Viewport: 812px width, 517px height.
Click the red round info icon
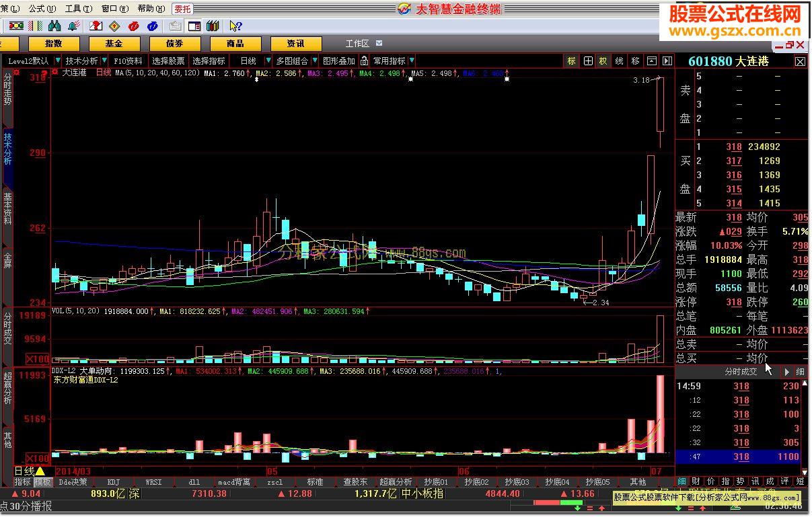(x=134, y=26)
